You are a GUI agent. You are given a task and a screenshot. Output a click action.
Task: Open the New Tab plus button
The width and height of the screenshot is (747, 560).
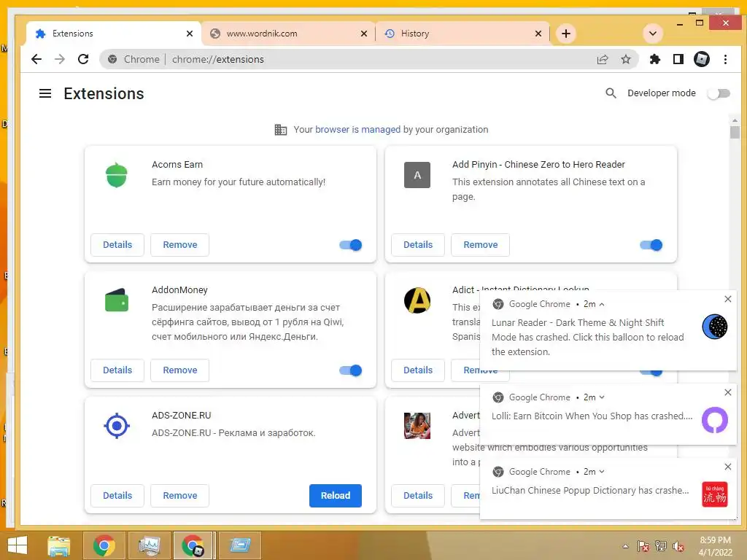565,34
